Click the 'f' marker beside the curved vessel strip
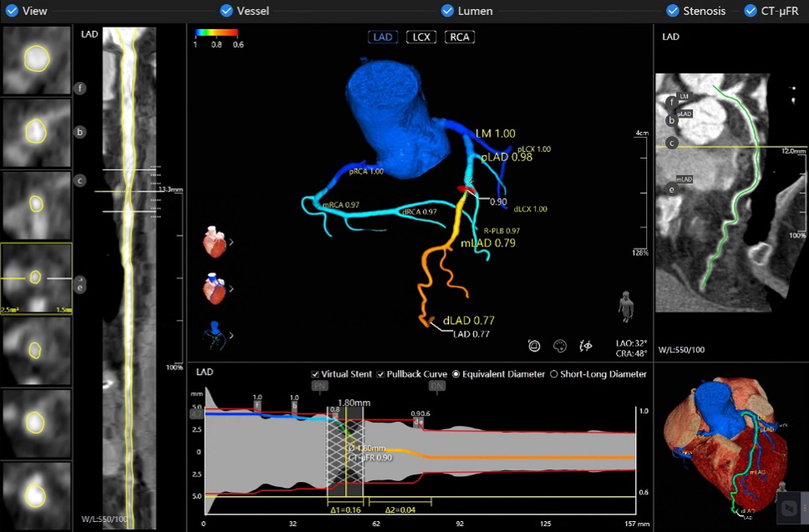Image resolution: width=809 pixels, height=532 pixels. coord(79,89)
